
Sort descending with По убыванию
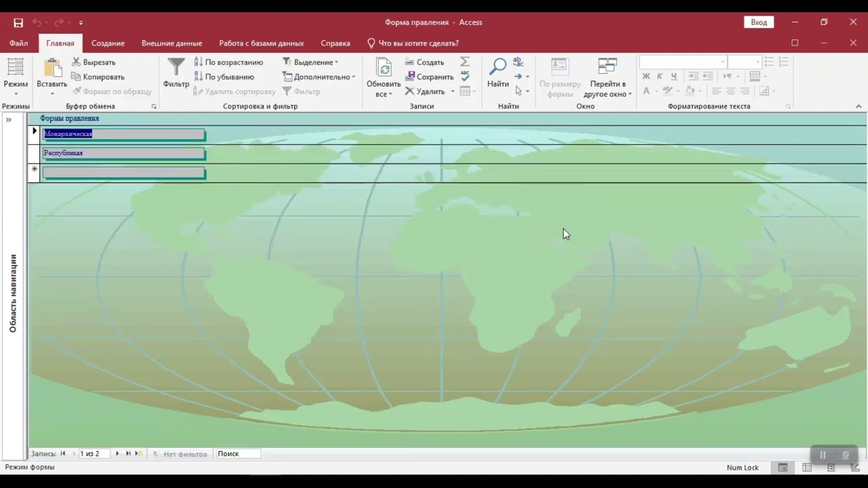pos(224,77)
